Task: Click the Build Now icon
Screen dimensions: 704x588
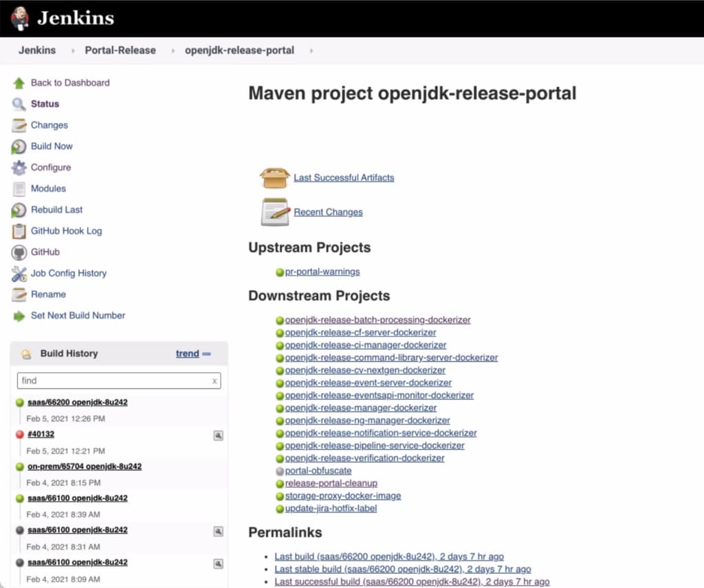Action: tap(20, 146)
